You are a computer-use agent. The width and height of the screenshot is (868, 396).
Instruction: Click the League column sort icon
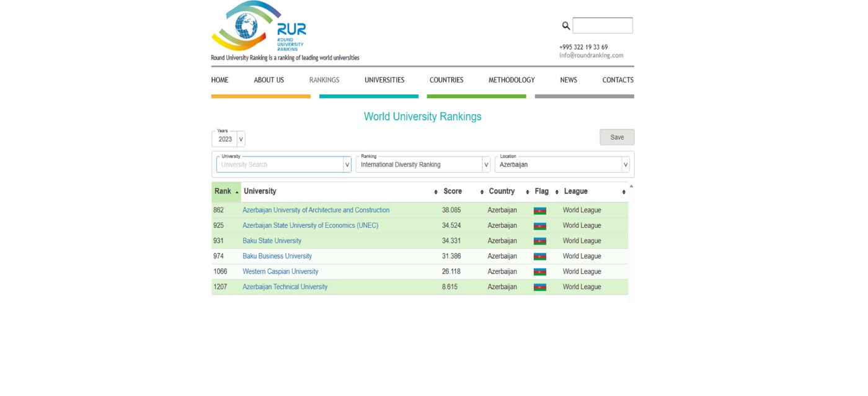[624, 192]
